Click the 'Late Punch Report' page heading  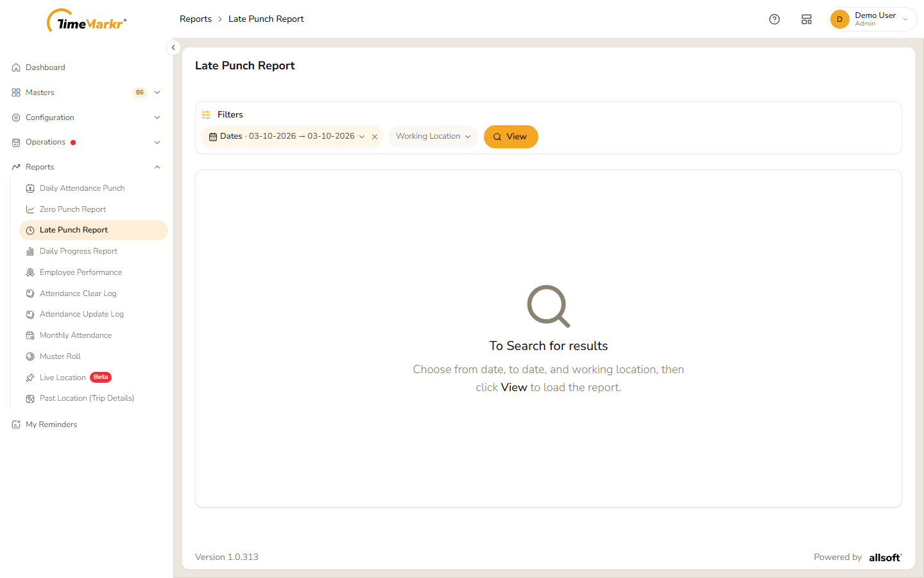(245, 66)
